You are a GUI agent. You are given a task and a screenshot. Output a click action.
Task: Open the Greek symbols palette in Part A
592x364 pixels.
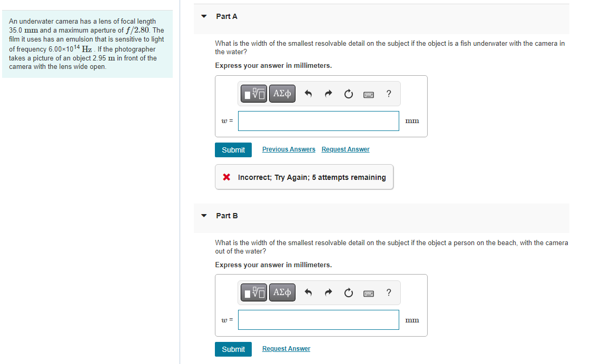[282, 94]
